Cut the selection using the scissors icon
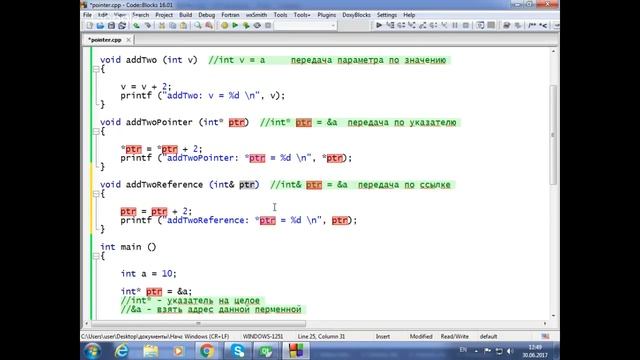The height and width of the screenshot is (360, 640). tap(162, 25)
